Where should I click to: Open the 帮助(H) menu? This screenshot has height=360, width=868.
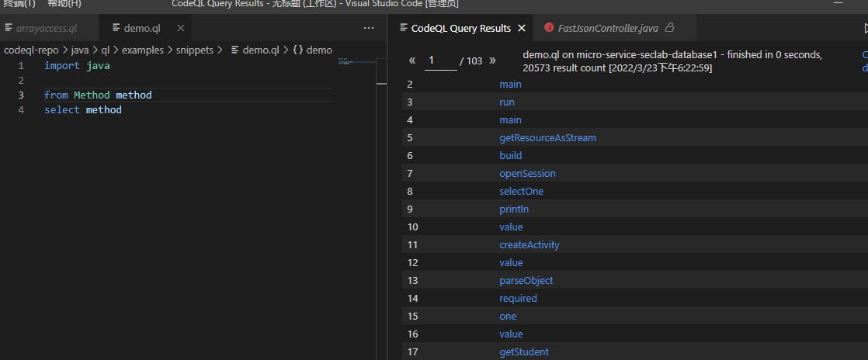tap(64, 4)
